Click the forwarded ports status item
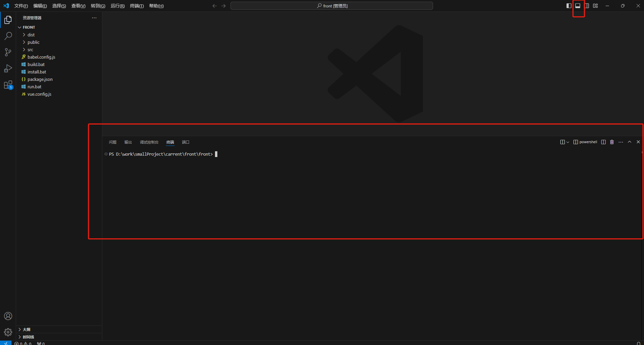The image size is (644, 345). click(41, 343)
